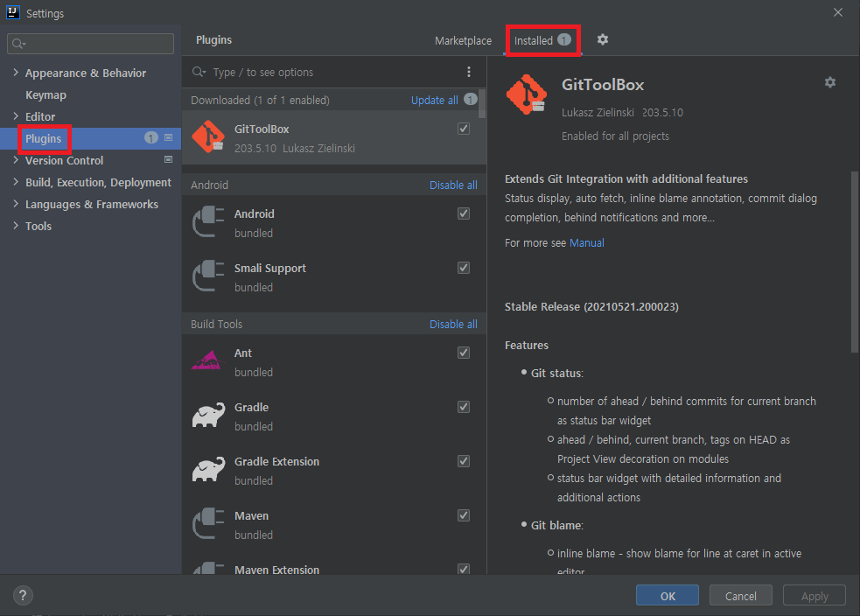Toggle the Maven plugin checkbox
Screen dimensions: 860x616
point(464,515)
